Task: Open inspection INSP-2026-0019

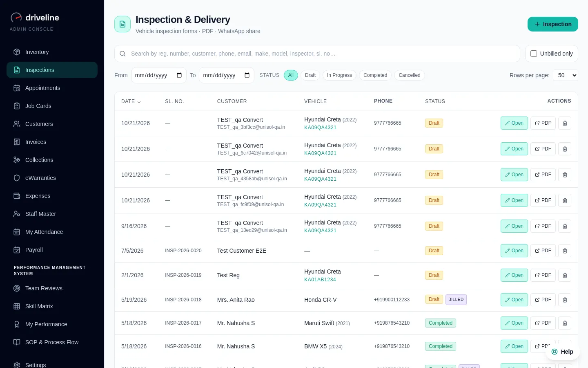Action: (514, 275)
